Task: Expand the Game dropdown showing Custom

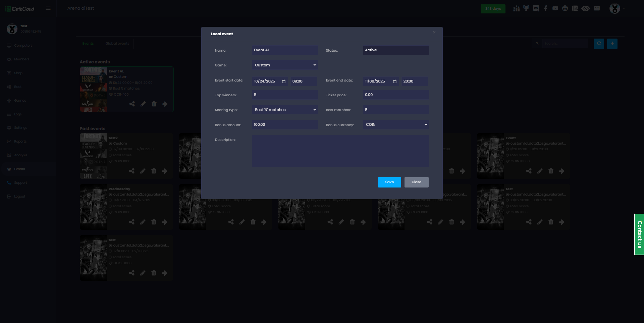Action: [285, 65]
